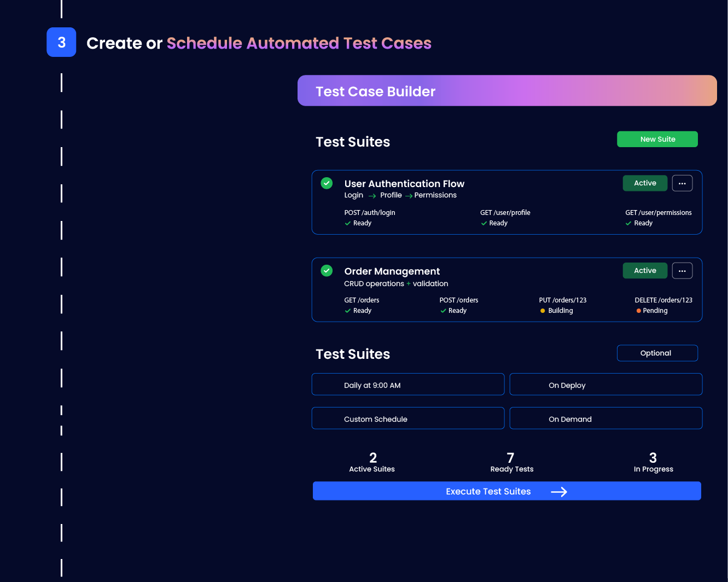Click the green check icon beside User Authentication Flow
This screenshot has height=582, width=728.
point(327,183)
